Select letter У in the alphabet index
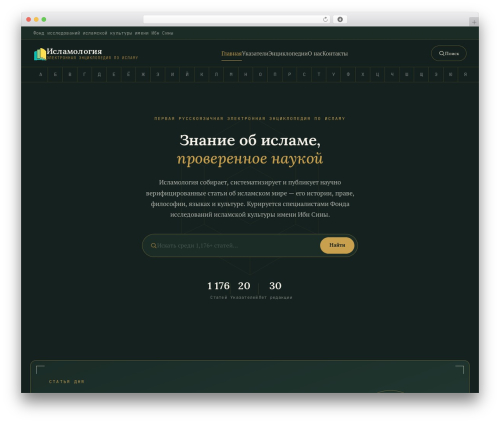Viewport: 500px width, 423px height. 334,74
